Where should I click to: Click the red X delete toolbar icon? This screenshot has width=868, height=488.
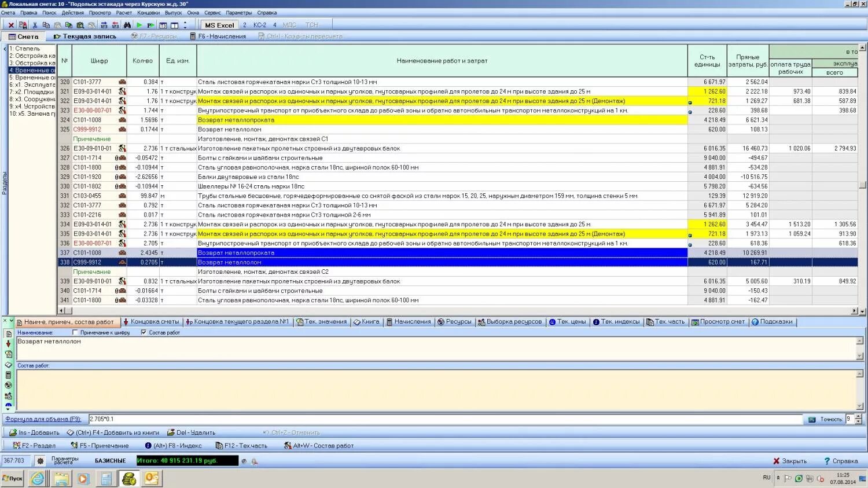pyautogui.click(x=11, y=25)
